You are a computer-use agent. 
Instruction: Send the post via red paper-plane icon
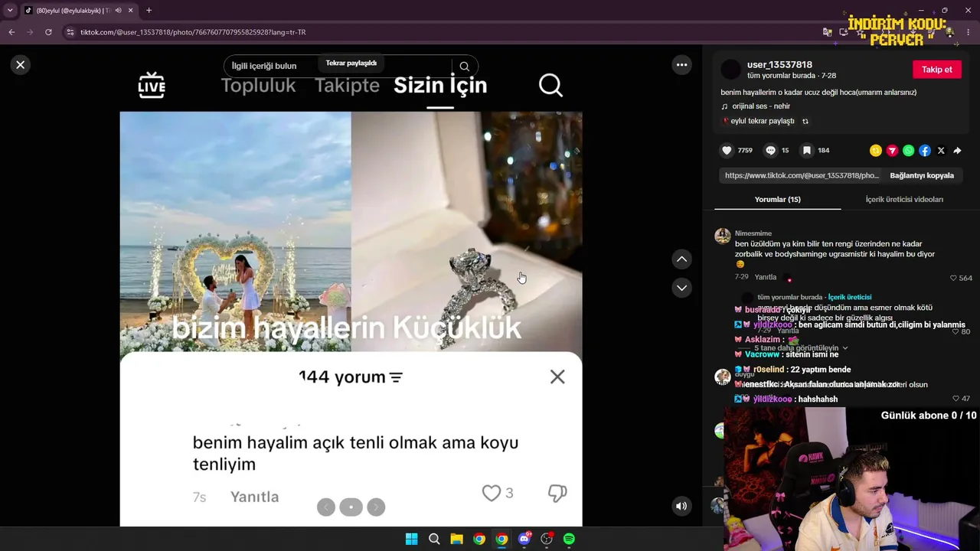click(892, 151)
